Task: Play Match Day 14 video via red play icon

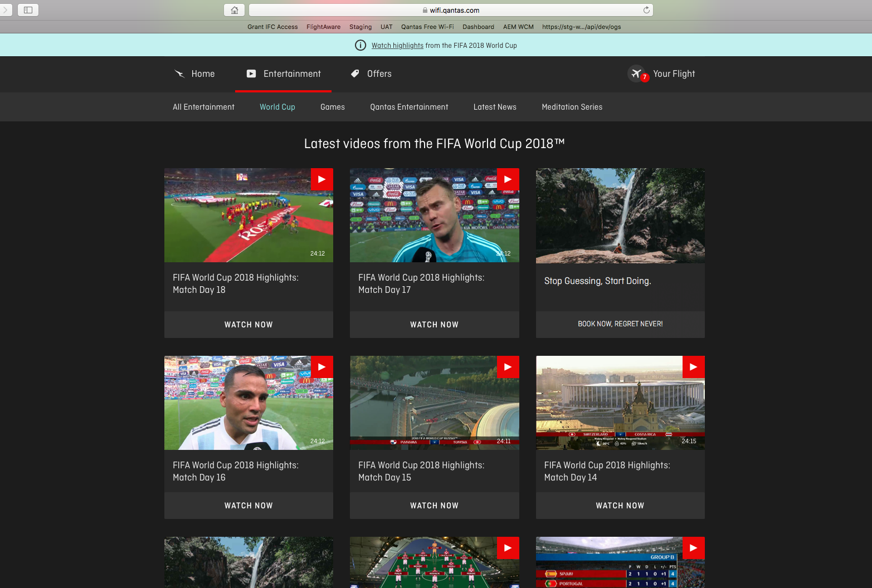Action: (693, 367)
